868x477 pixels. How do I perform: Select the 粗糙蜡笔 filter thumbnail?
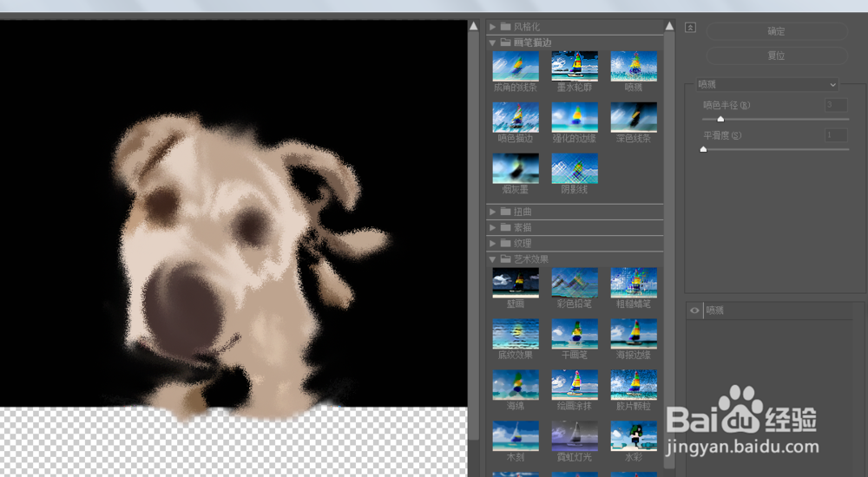[x=634, y=283]
